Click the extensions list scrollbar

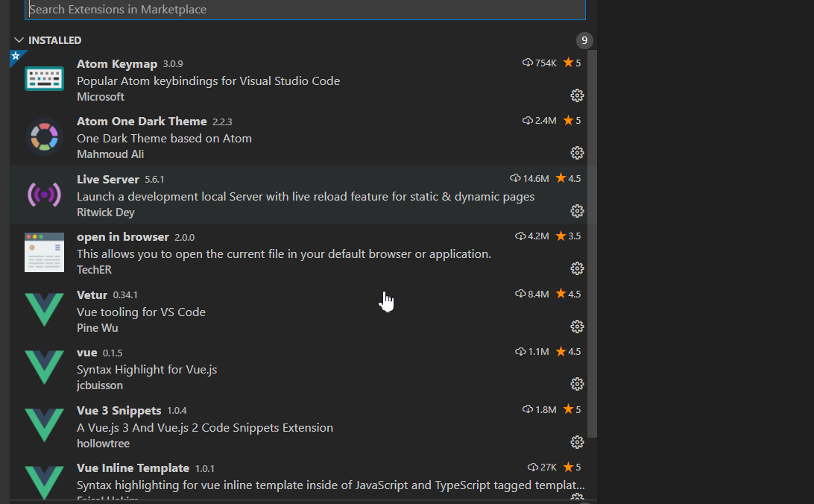tap(592, 244)
